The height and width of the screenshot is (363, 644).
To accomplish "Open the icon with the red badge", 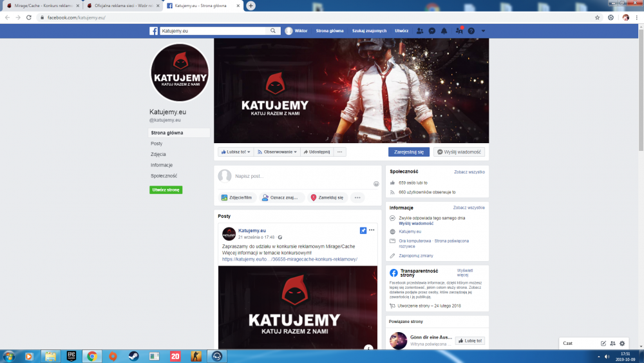I will (459, 30).
